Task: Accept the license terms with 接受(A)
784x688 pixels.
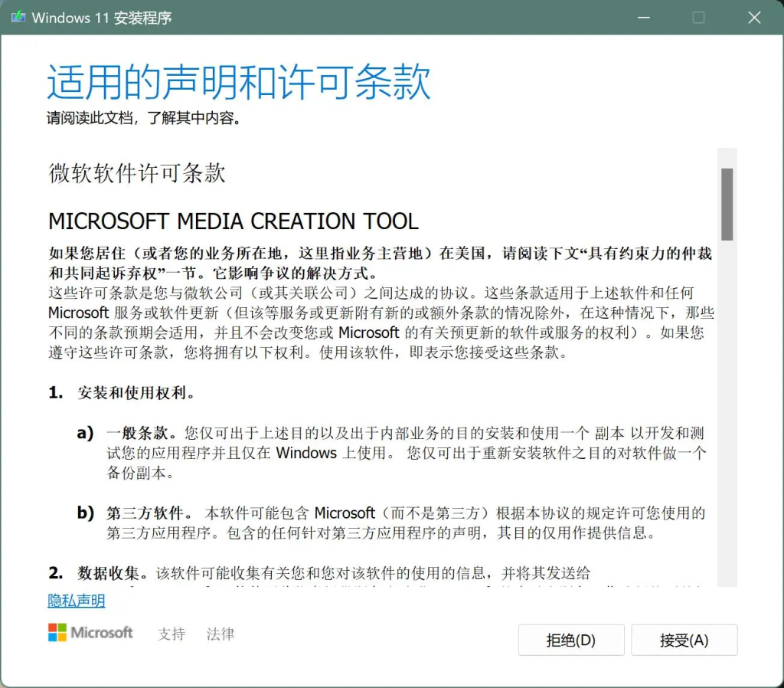Action: click(x=684, y=640)
